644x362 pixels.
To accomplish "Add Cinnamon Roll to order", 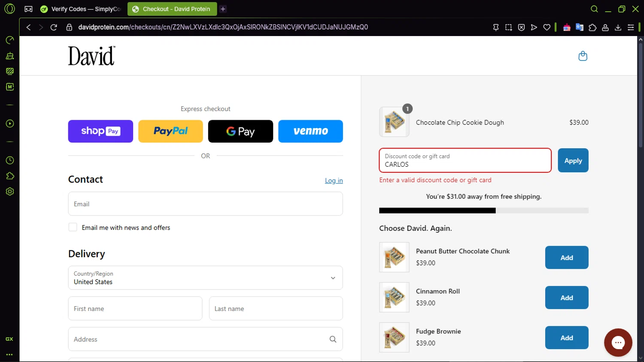I will pos(567,298).
